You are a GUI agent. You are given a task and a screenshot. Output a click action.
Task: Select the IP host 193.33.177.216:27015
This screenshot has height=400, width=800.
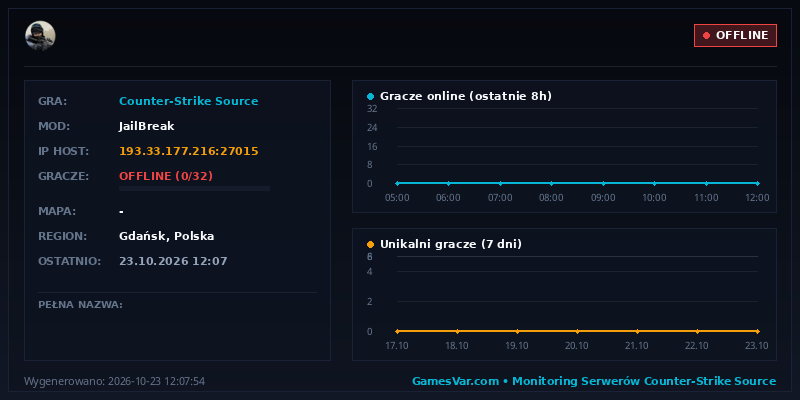tap(189, 151)
